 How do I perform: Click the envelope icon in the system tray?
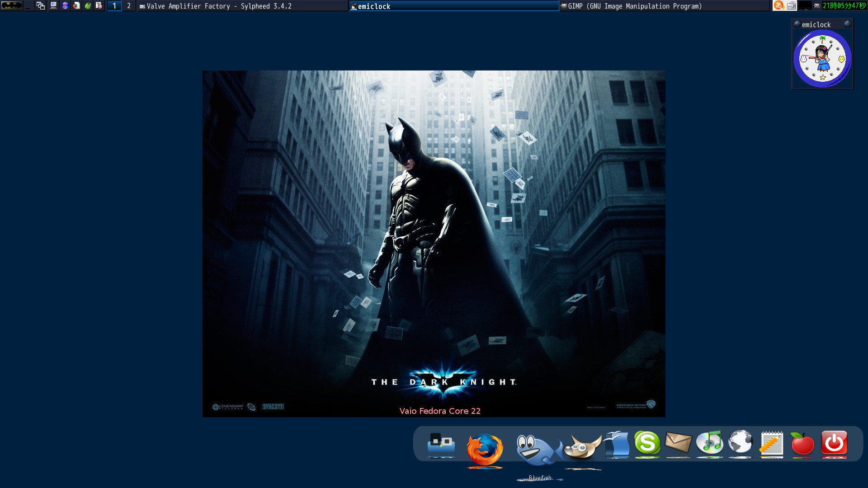pyautogui.click(x=816, y=6)
